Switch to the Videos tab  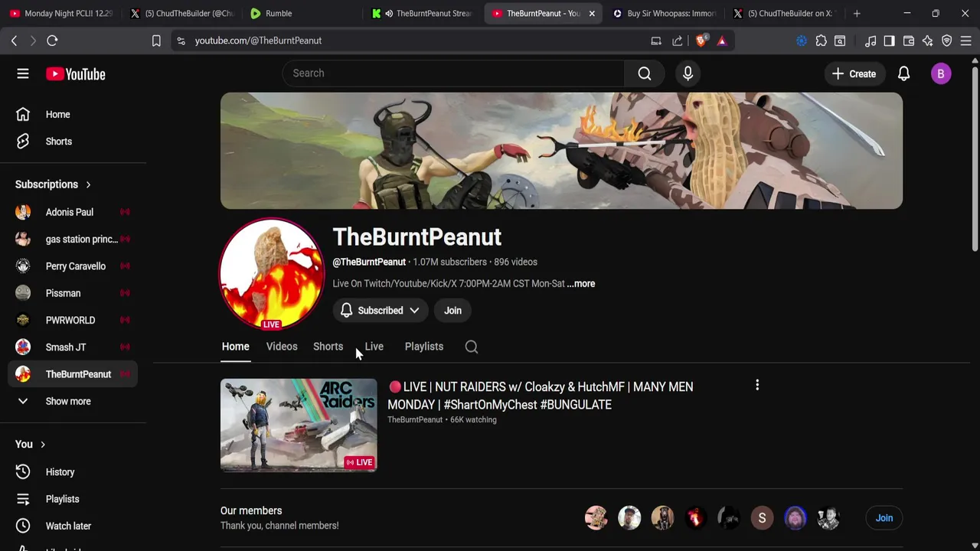click(x=282, y=347)
